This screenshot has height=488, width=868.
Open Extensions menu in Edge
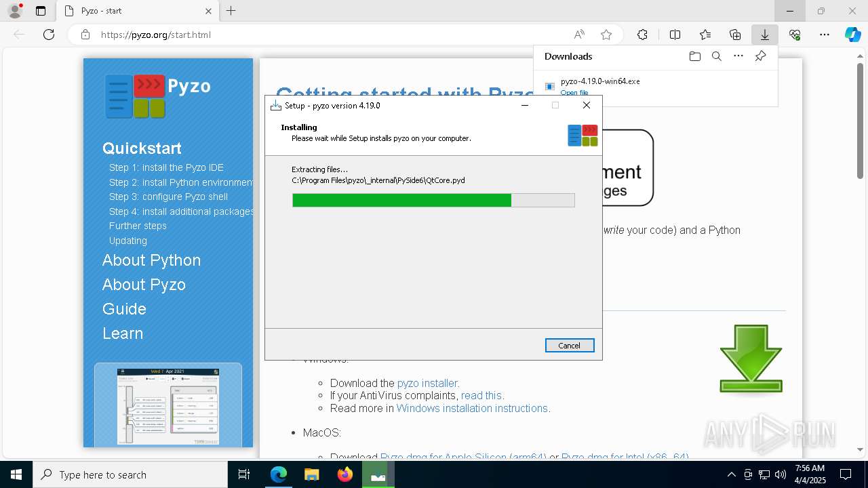click(x=642, y=35)
